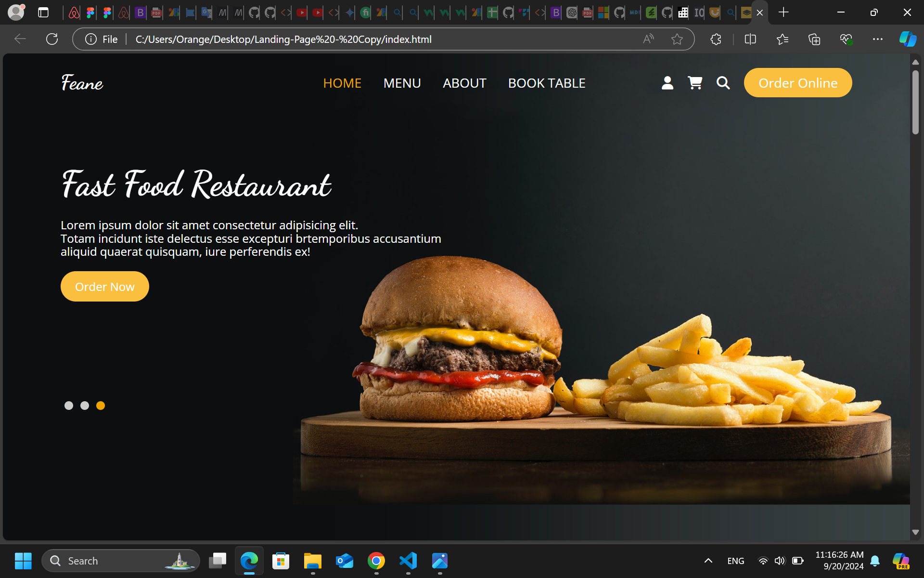This screenshot has width=924, height=578.
Task: Open browser Extensions puzzle icon
Action: click(x=716, y=39)
